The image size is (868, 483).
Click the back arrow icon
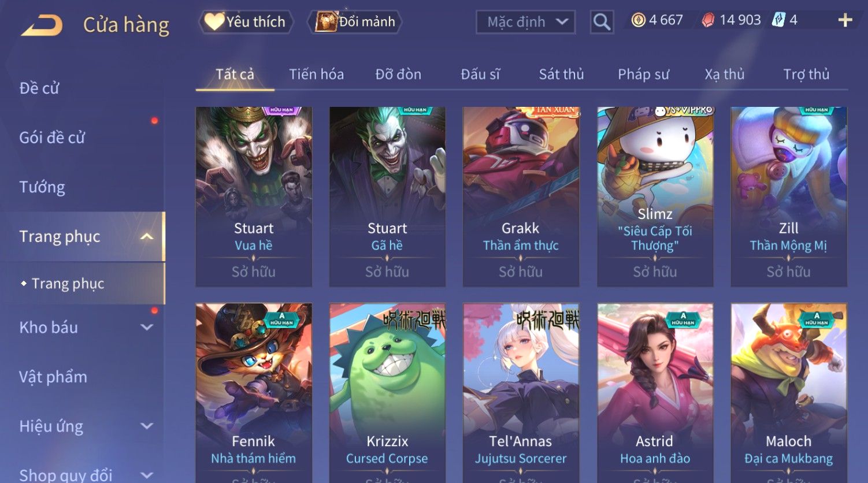[42, 25]
